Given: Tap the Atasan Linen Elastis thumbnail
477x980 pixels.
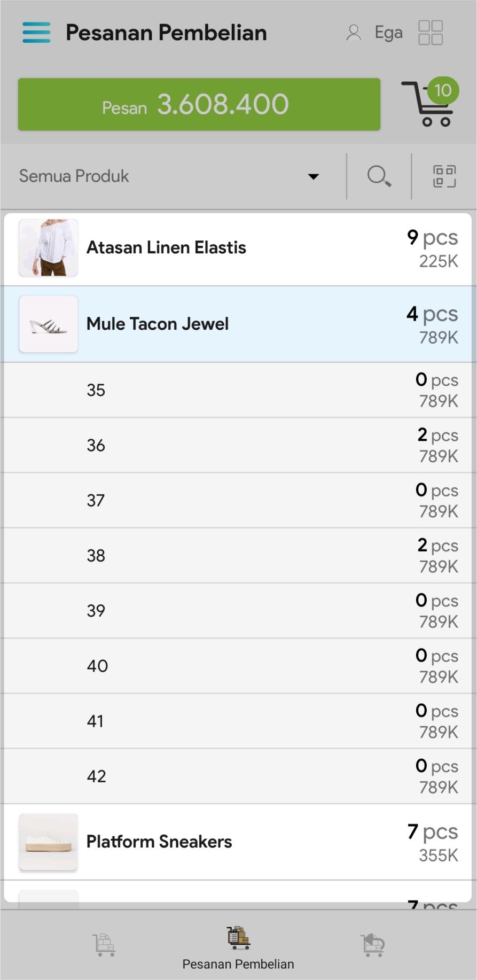Looking at the screenshot, I should (49, 247).
